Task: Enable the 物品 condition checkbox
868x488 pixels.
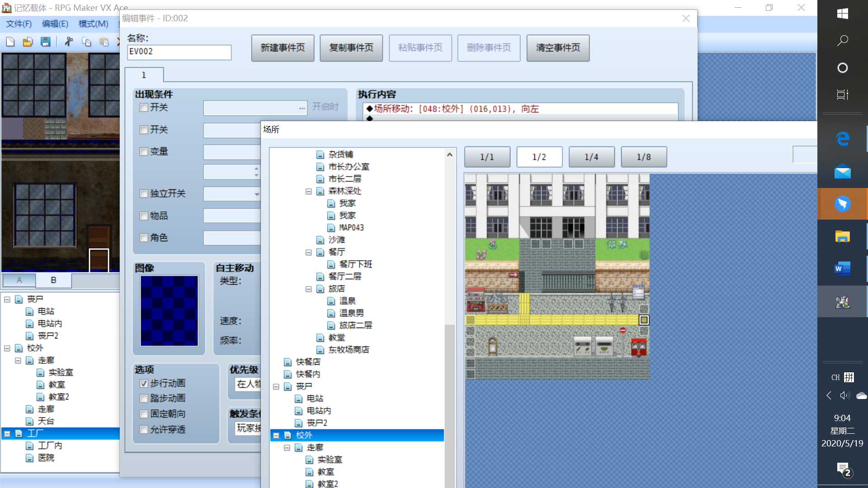Action: pos(144,216)
